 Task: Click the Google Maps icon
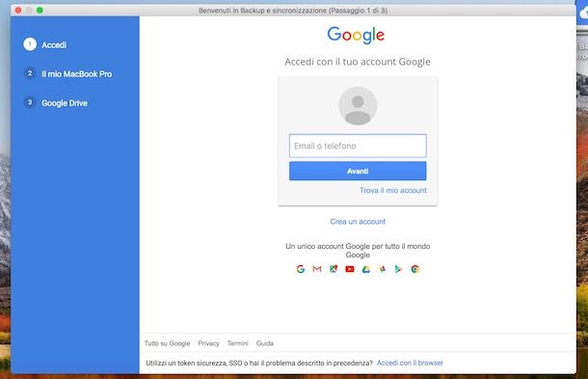[334, 269]
